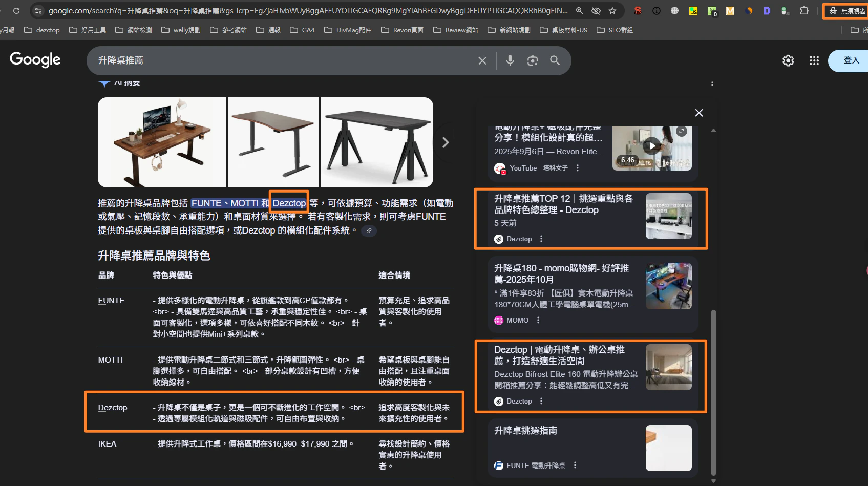Viewport: 868px width, 486px height.
Task: Open more options on MOMO card
Action: [x=538, y=320]
